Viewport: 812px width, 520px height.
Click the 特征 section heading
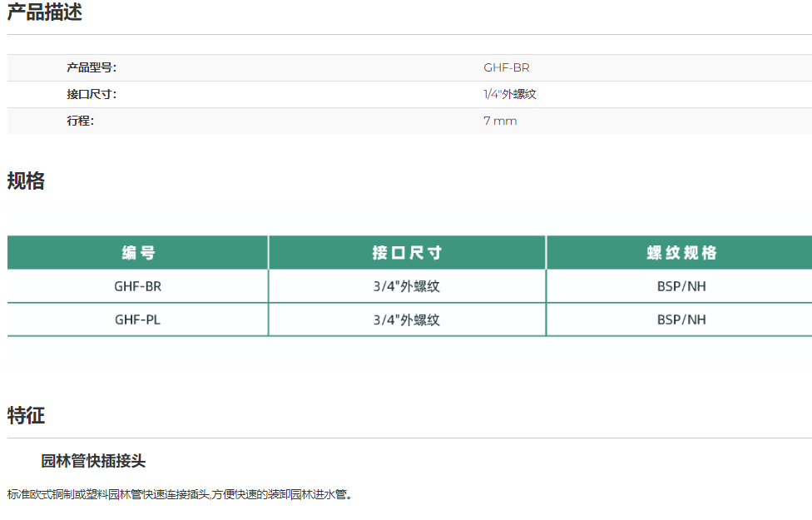coord(26,415)
